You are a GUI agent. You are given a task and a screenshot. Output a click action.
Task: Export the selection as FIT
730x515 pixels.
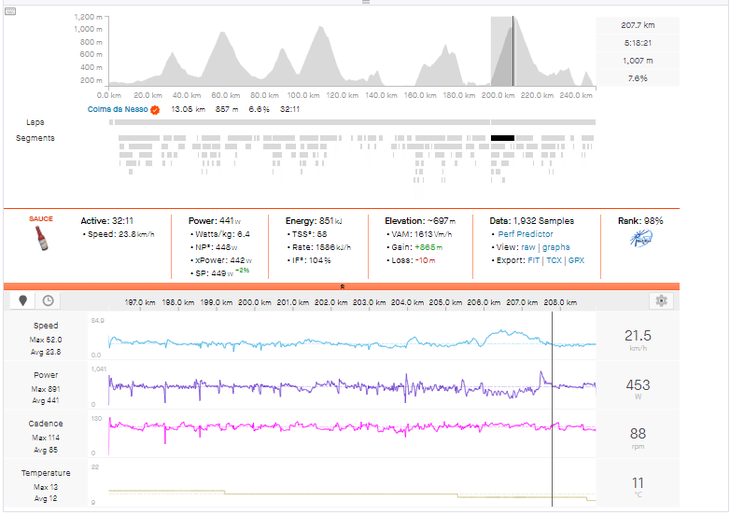[535, 260]
